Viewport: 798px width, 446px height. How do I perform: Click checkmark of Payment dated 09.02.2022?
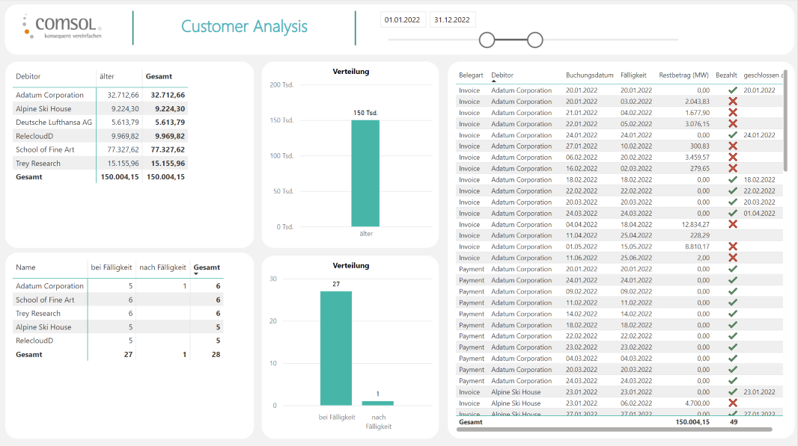[733, 291]
